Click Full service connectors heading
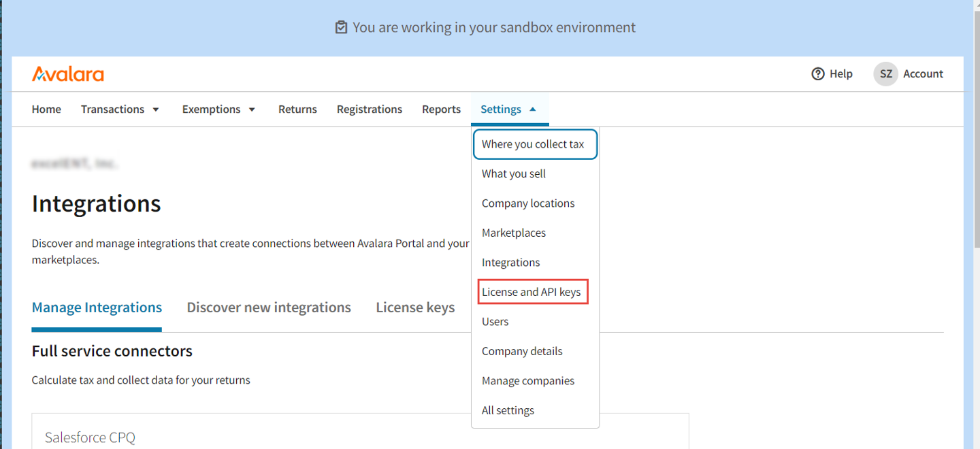 pyautogui.click(x=112, y=351)
